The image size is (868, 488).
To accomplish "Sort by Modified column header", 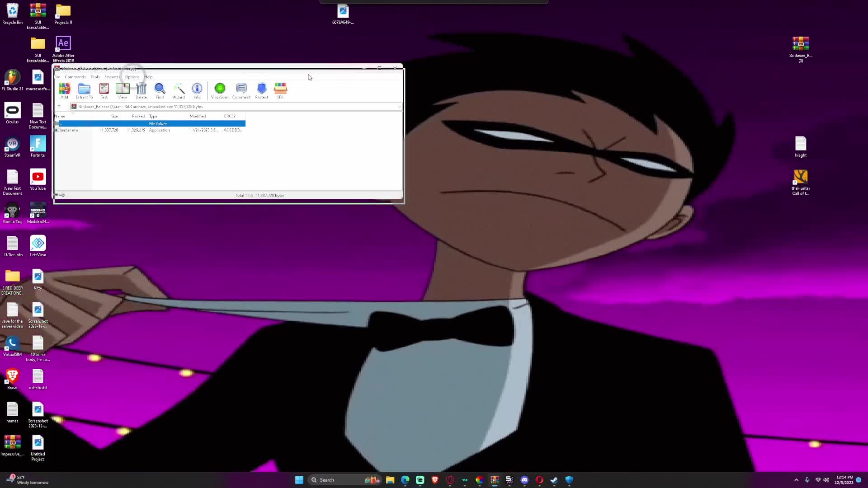I will click(x=198, y=116).
